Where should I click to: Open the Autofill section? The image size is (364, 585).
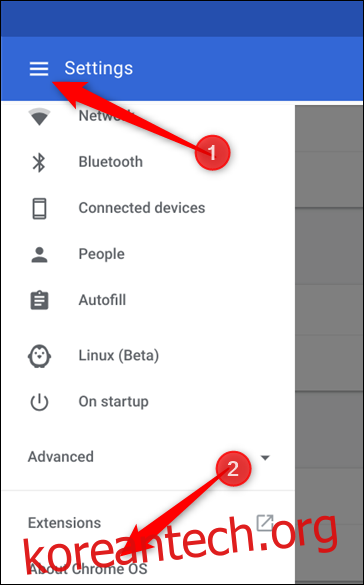click(x=102, y=300)
